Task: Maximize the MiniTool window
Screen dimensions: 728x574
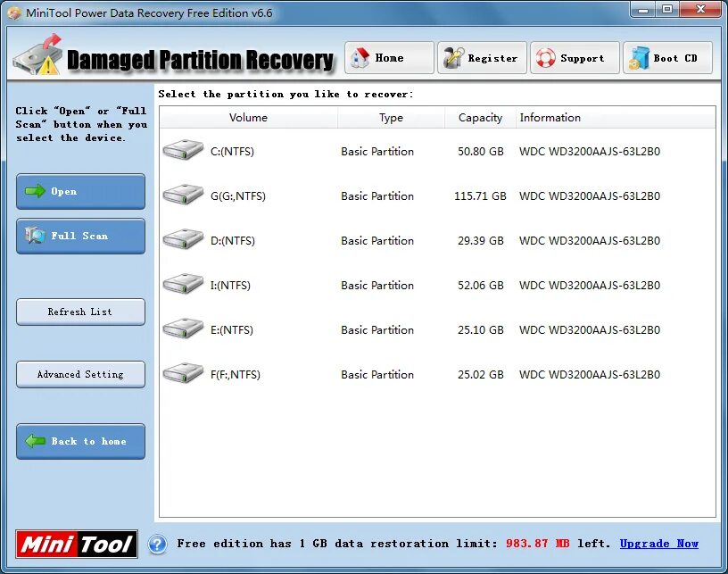Action: coord(667,9)
